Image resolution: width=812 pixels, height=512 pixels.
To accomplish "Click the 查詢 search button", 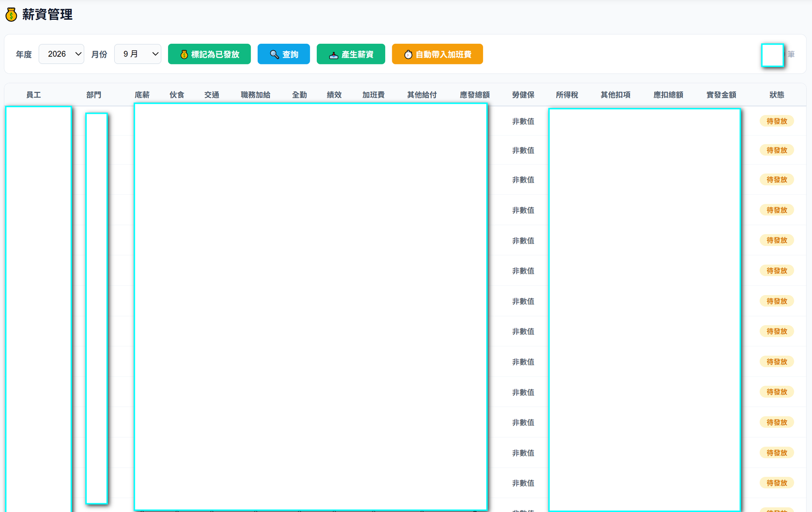I will [284, 54].
